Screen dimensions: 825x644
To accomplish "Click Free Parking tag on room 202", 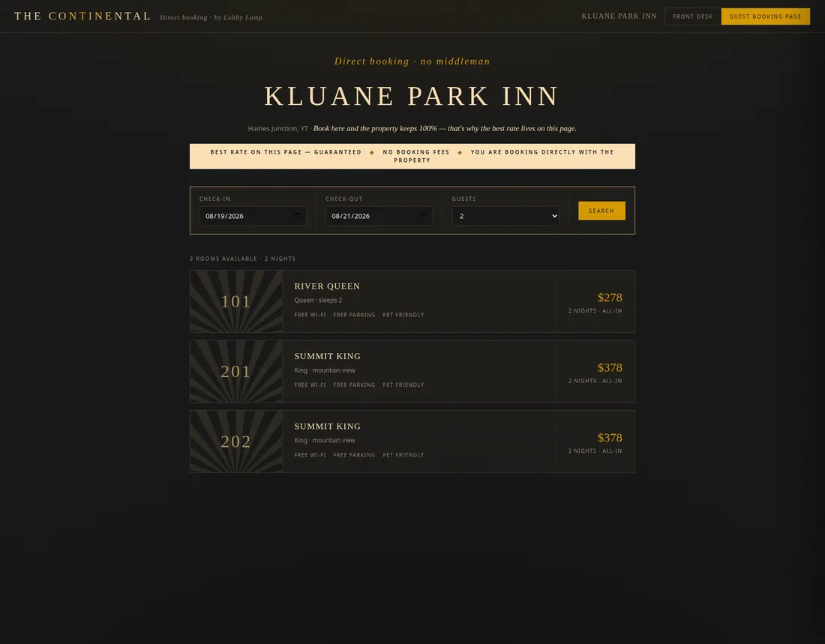I will (354, 454).
